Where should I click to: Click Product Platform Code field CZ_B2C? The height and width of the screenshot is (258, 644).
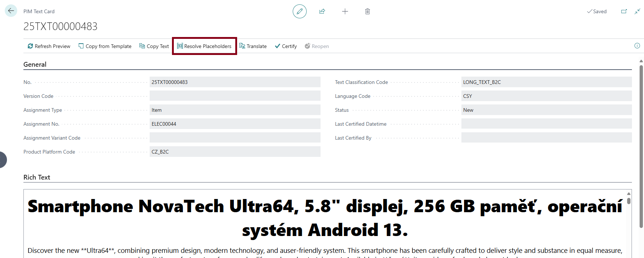click(235, 152)
